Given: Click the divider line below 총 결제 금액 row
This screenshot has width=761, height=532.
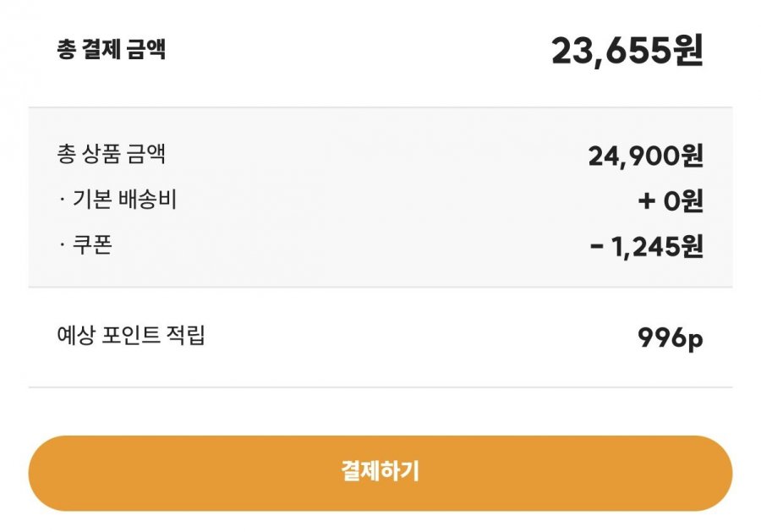Looking at the screenshot, I should 380,107.
